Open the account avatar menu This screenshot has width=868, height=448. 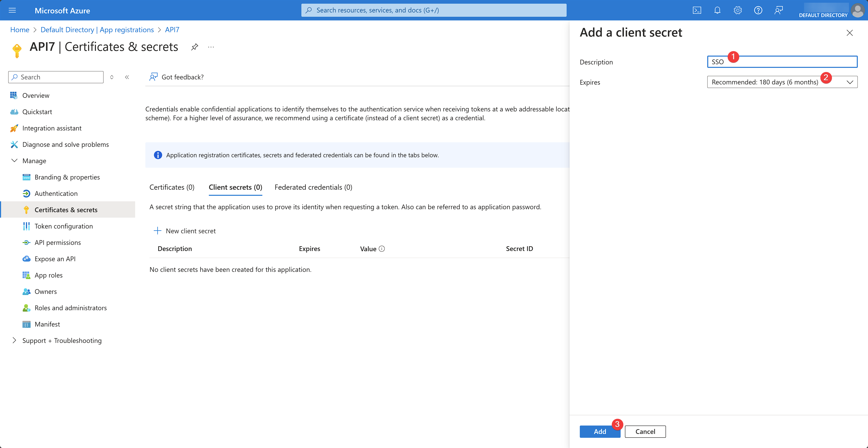857,10
